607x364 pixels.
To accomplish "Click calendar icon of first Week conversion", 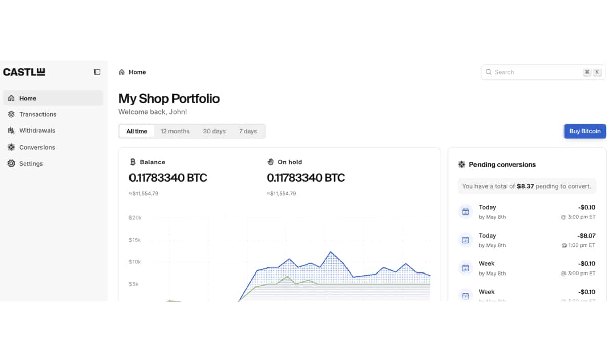I will coord(465,268).
